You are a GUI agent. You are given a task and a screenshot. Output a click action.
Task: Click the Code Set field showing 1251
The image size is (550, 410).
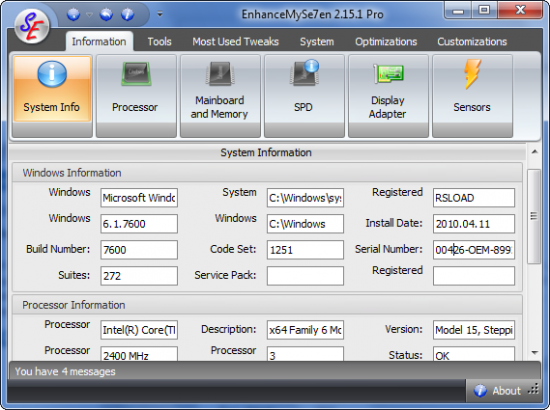pos(305,250)
